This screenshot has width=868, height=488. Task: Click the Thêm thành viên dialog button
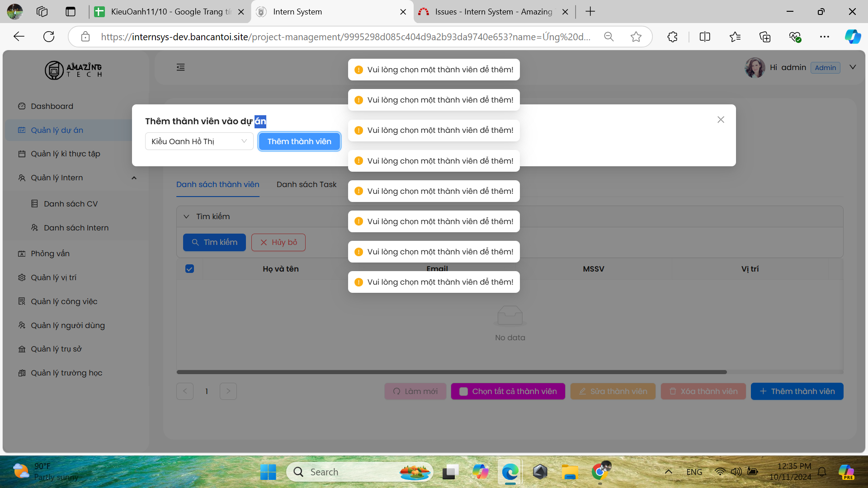[299, 141]
